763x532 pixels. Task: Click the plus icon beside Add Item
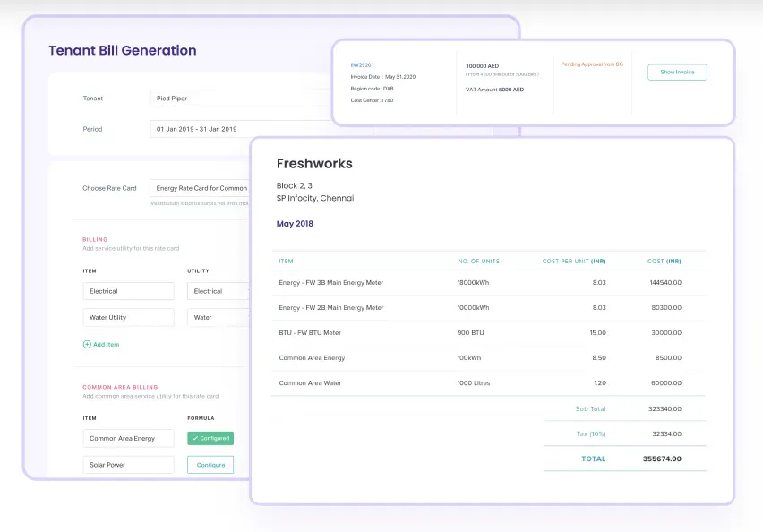click(87, 344)
